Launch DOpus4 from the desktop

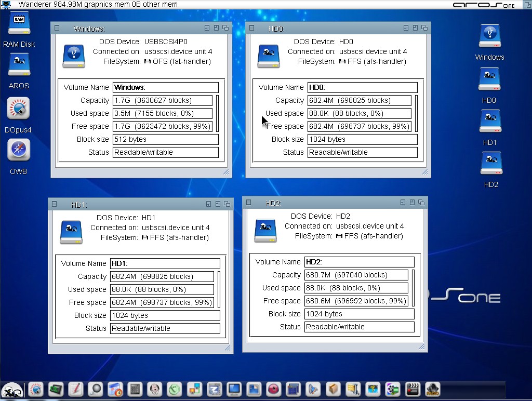[18, 109]
